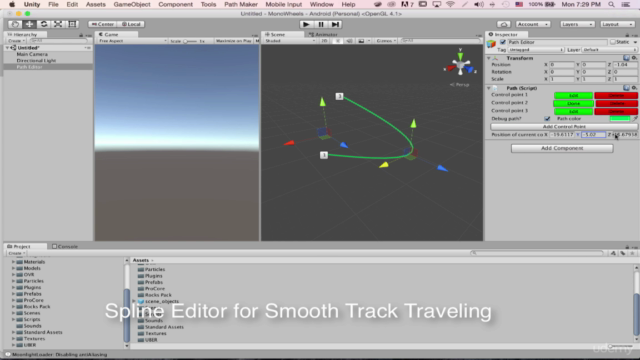Click the Spotlight search icon in menu bar
The width and height of the screenshot is (640, 360).
click(611, 4)
